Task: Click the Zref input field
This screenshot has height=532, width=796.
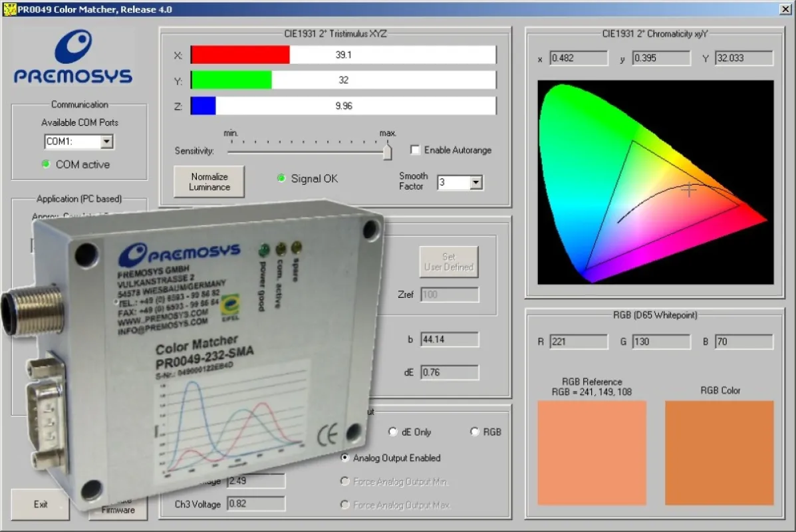Action: (x=450, y=295)
